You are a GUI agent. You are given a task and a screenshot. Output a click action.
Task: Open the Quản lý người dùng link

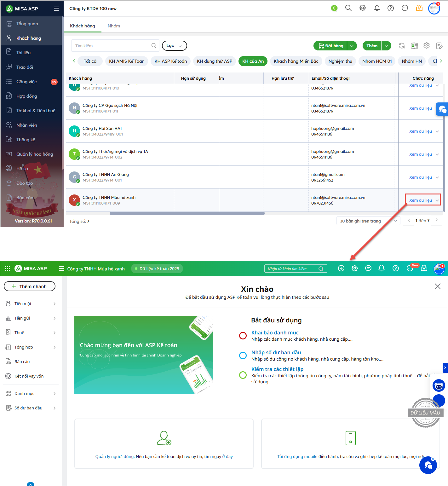click(x=115, y=456)
